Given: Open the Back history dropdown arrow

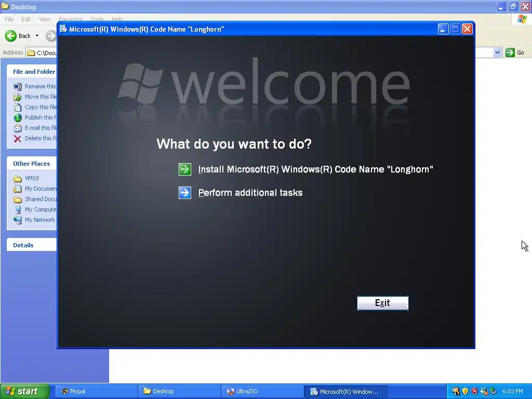Looking at the screenshot, I should point(37,36).
